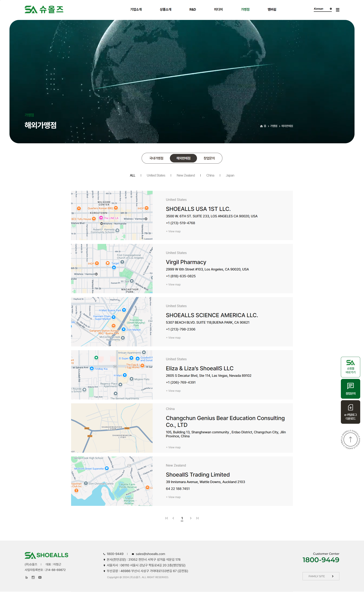This screenshot has width=364, height=592.
Task: Open the 미디어 menu
Action: [218, 9]
